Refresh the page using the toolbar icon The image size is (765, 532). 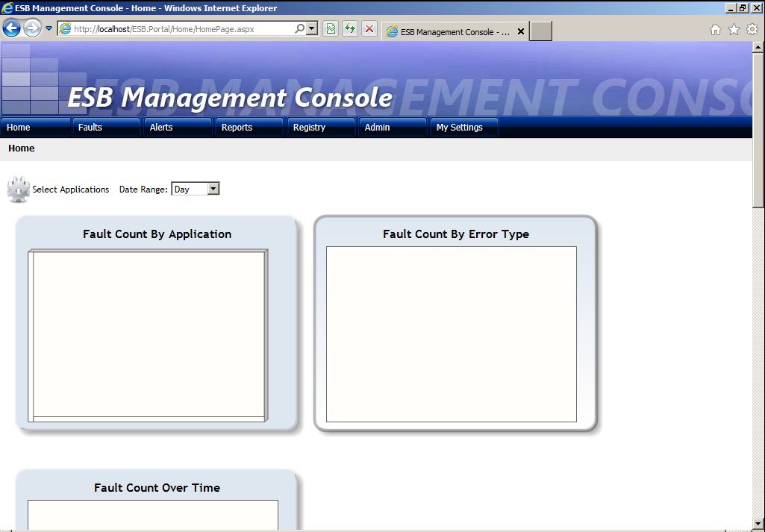[x=349, y=28]
